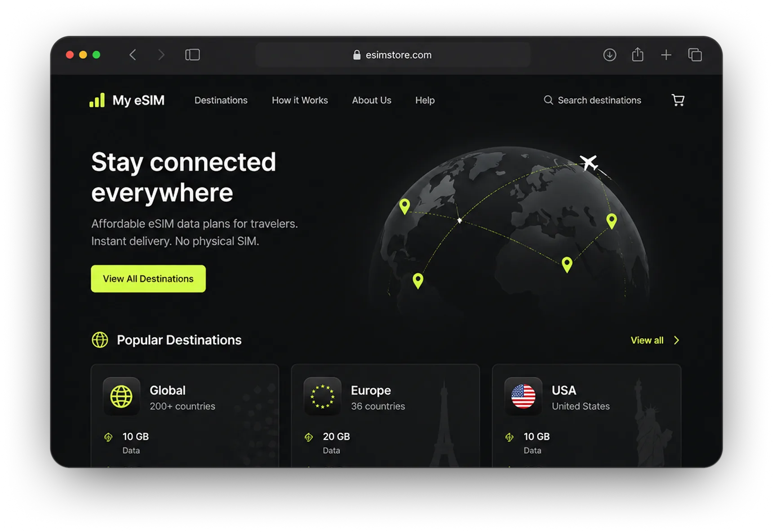
Task: Toggle the Safari sidebar icon
Action: tap(192, 55)
